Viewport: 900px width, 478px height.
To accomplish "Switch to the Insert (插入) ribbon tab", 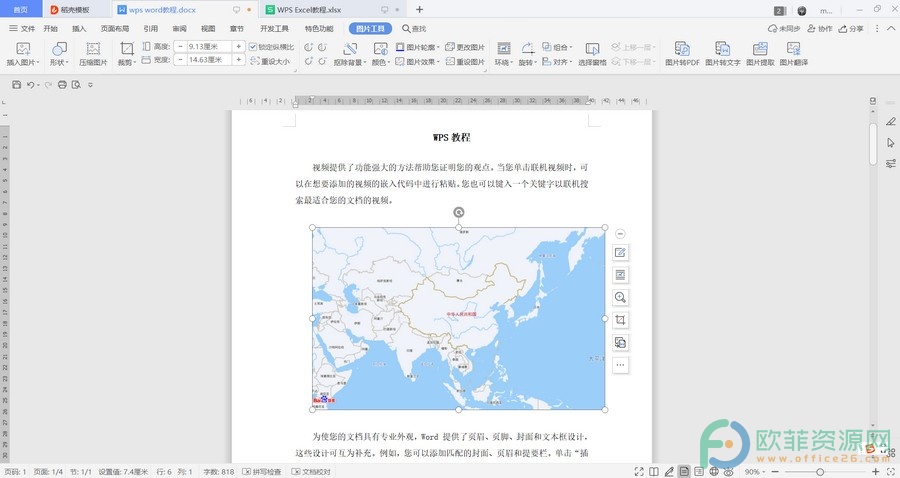I will (79, 28).
